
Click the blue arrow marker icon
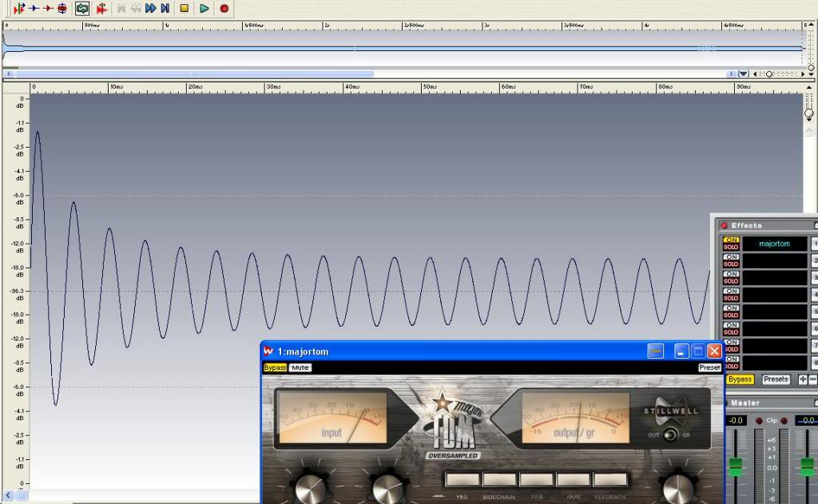(x=34, y=8)
